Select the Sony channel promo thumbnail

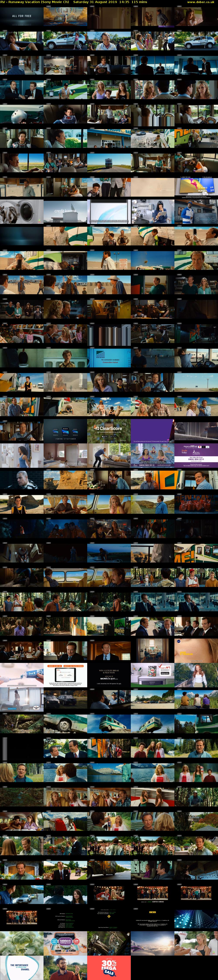[x=65, y=431]
